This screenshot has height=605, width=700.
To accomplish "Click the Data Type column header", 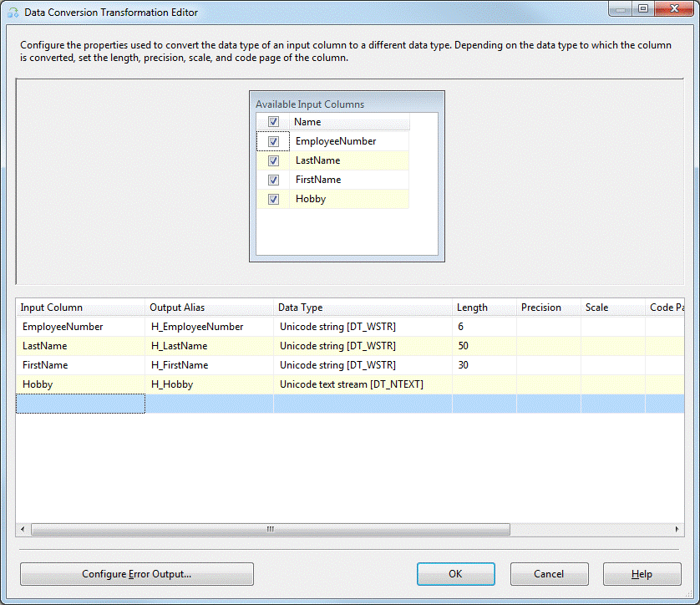I will click(363, 308).
